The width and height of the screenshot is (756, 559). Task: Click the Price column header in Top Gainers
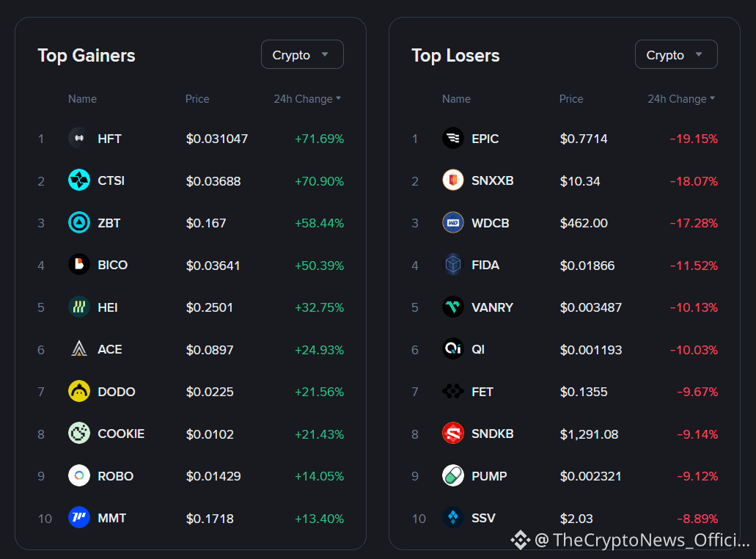click(197, 99)
